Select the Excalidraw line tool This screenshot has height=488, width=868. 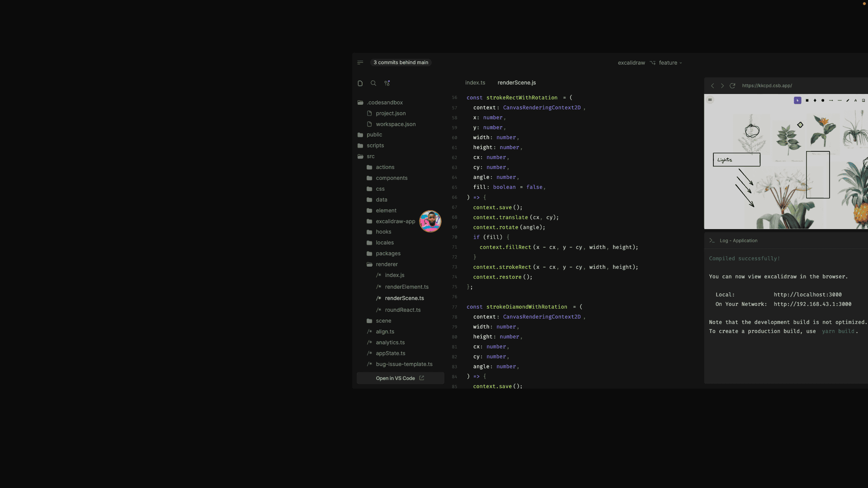840,100
